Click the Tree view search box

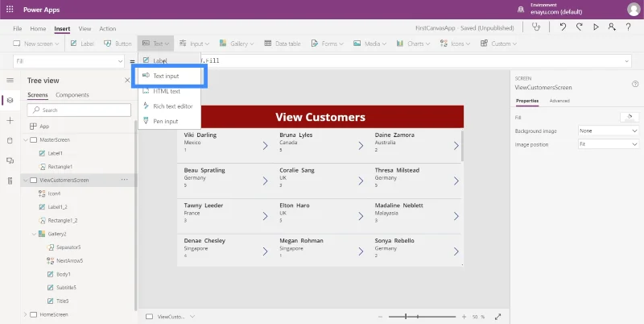(79, 110)
